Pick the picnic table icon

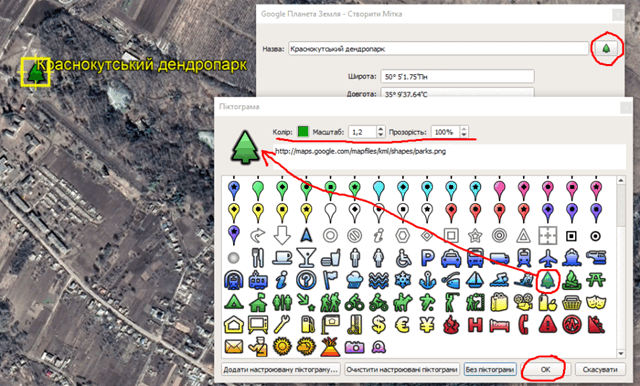(x=596, y=280)
